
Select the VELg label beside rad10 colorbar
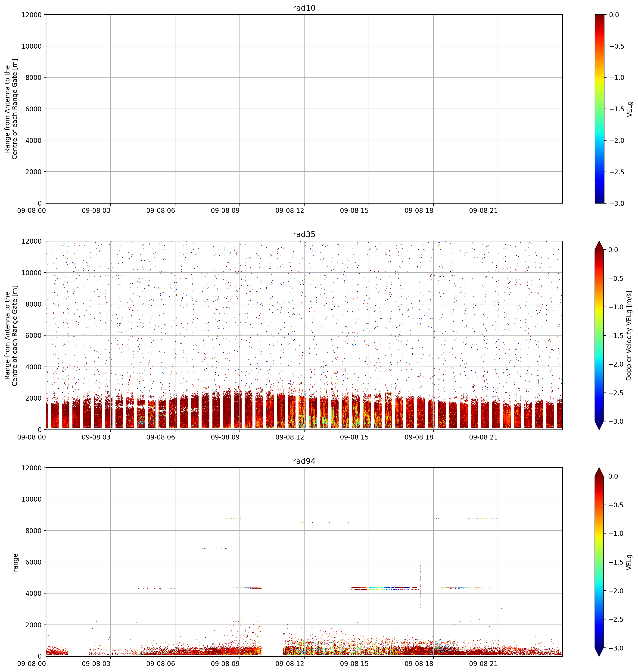tap(629, 109)
